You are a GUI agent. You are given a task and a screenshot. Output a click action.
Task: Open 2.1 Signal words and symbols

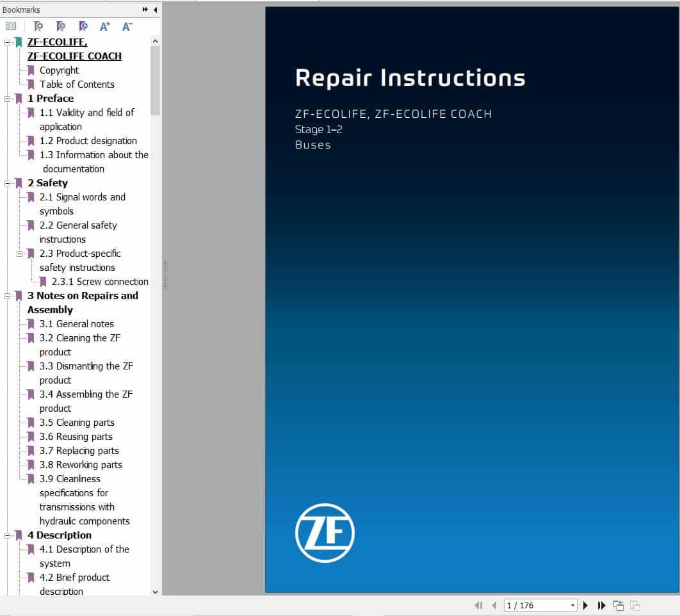point(83,204)
